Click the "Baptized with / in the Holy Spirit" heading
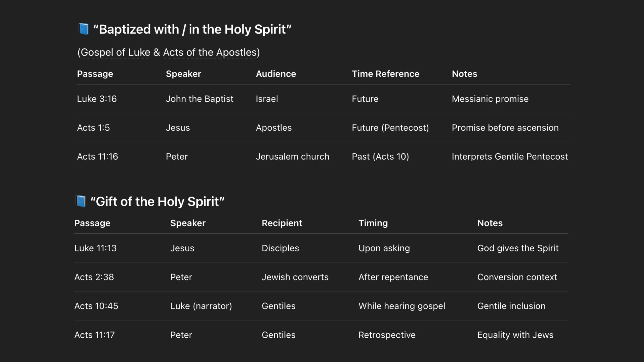The image size is (644, 362). tap(192, 29)
